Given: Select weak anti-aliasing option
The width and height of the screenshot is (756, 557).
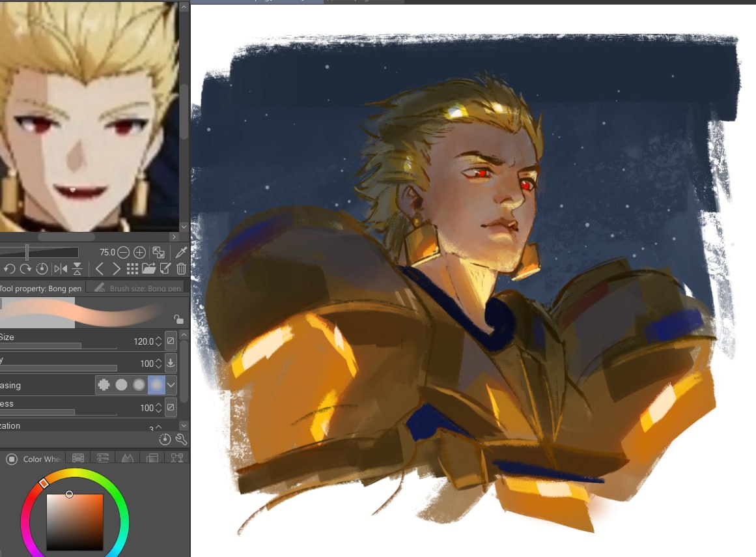Looking at the screenshot, I should point(122,385).
